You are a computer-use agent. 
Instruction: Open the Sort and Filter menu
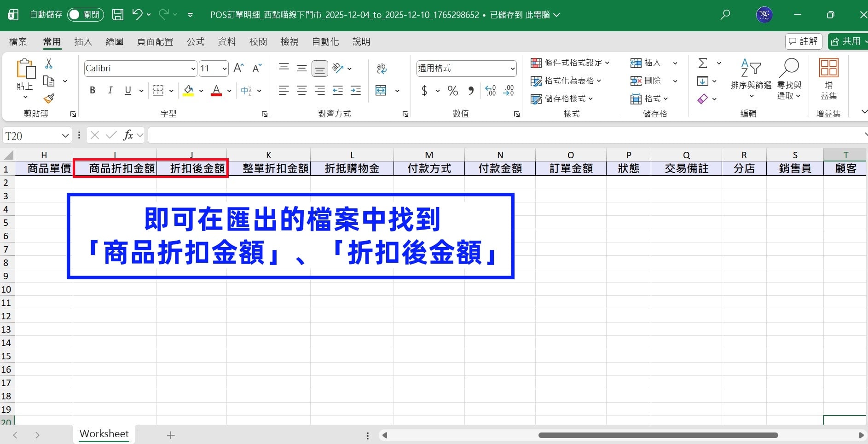tap(751, 78)
